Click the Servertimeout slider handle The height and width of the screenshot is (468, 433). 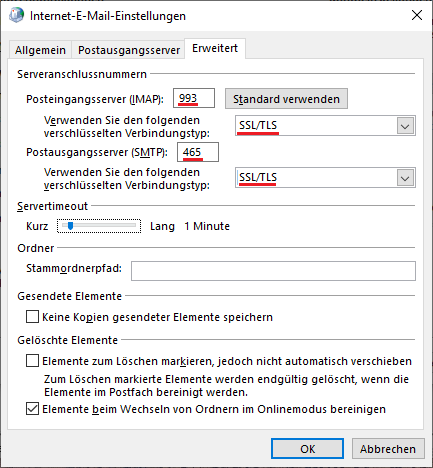70,226
